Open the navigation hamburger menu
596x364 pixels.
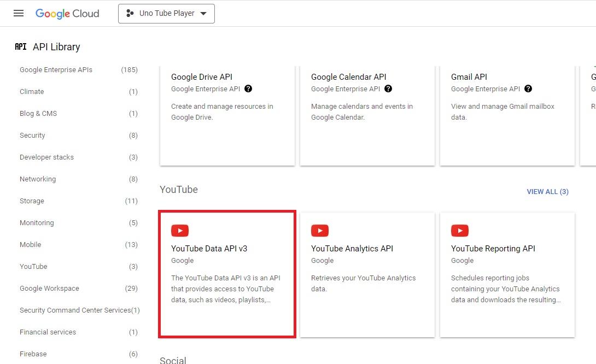(18, 14)
